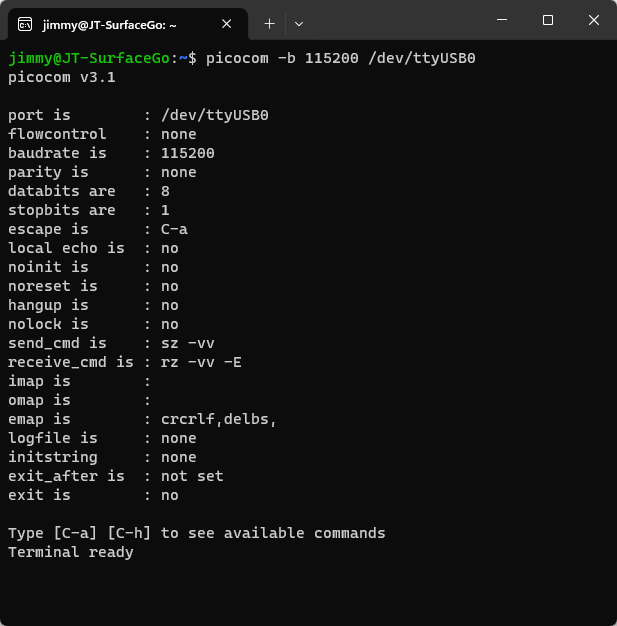Screen dimensions: 617x626
Task: Select the jimmy@JT-SurfaceGo tab
Action: click(x=128, y=24)
